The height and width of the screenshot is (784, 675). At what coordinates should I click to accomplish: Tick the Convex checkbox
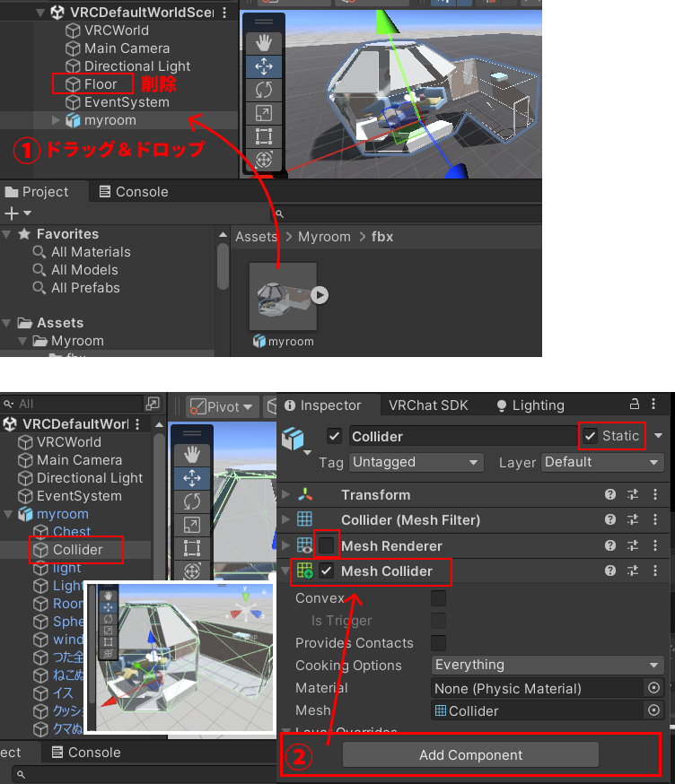(438, 598)
